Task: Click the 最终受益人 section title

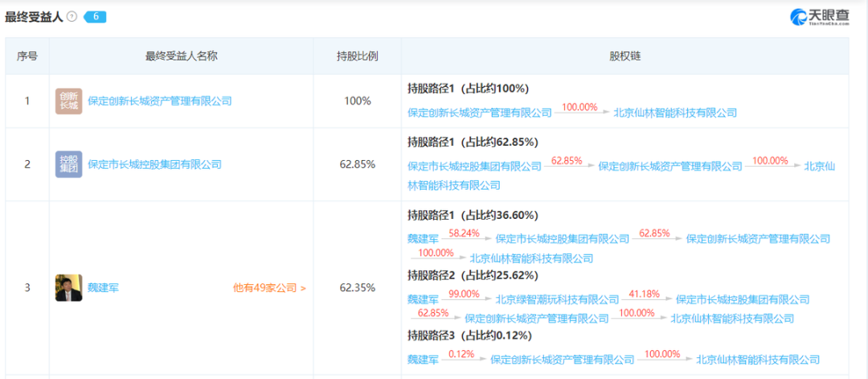Action: coord(35,17)
